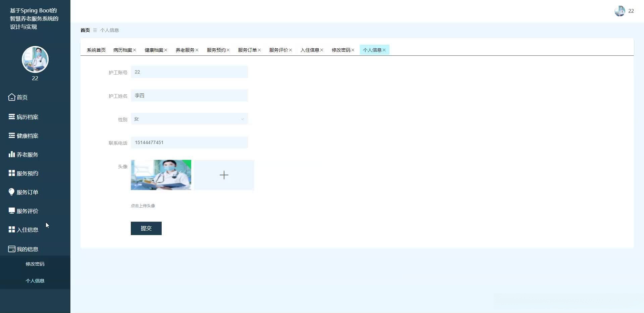The height and width of the screenshot is (313, 644).
Task: Switch to the 健康档案 tab
Action: tap(154, 50)
